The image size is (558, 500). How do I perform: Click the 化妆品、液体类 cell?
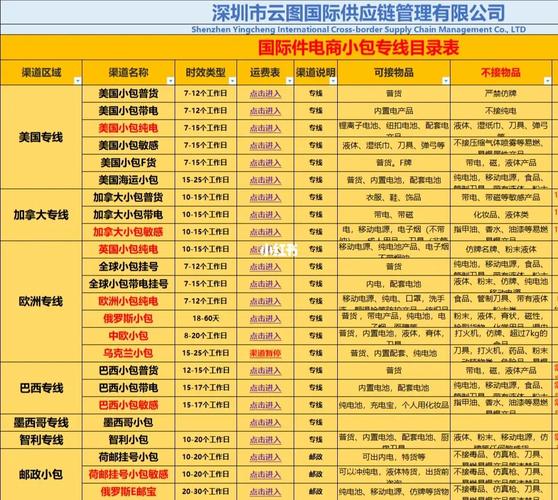[x=501, y=215]
